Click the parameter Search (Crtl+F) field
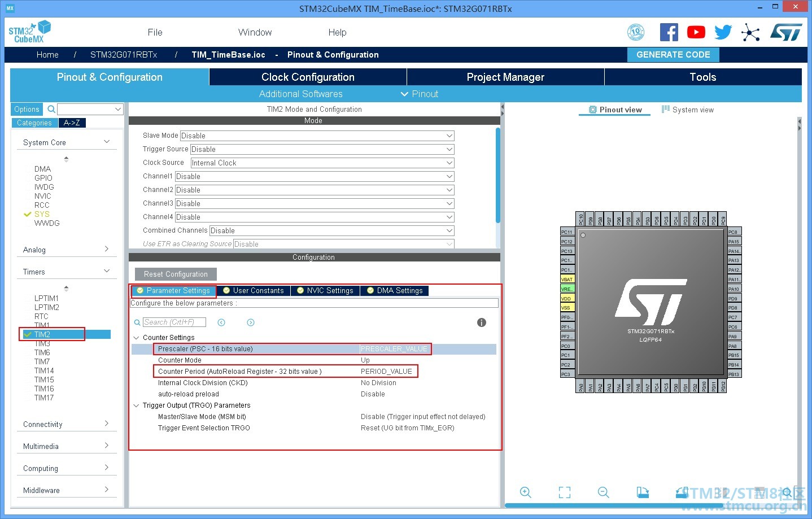The height and width of the screenshot is (519, 812). [x=174, y=322]
